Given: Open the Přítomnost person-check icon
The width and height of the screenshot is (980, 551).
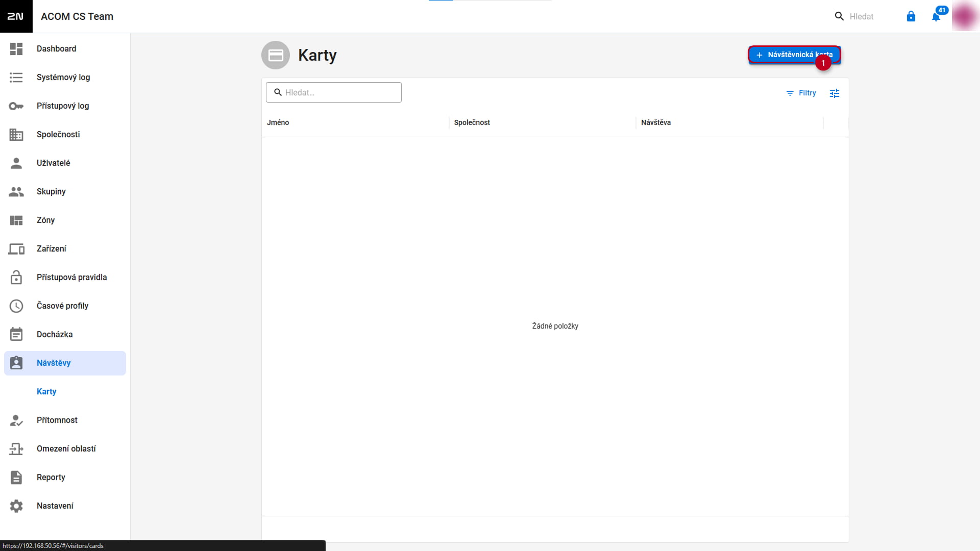Looking at the screenshot, I should point(16,420).
